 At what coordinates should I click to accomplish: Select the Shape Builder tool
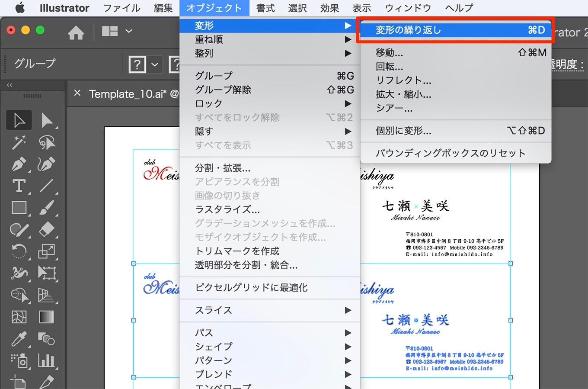[19, 295]
